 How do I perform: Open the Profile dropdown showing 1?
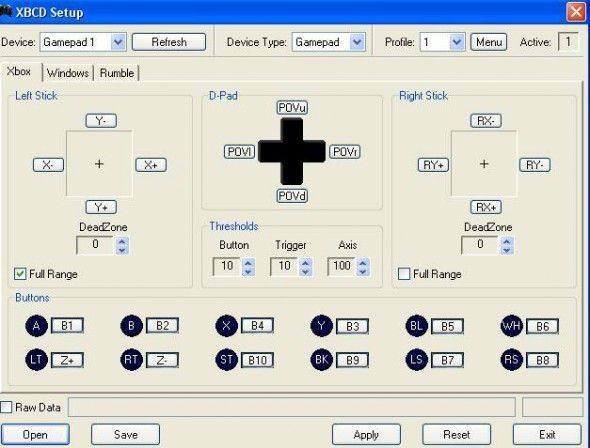(457, 42)
